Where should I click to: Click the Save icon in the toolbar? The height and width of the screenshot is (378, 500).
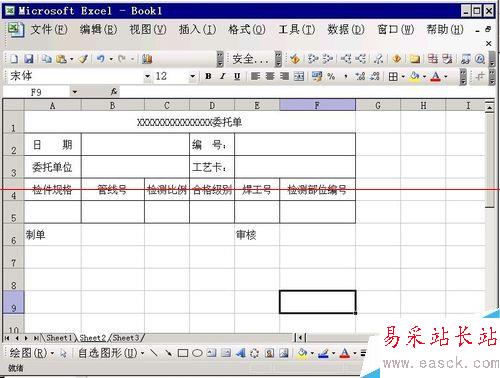29,59
